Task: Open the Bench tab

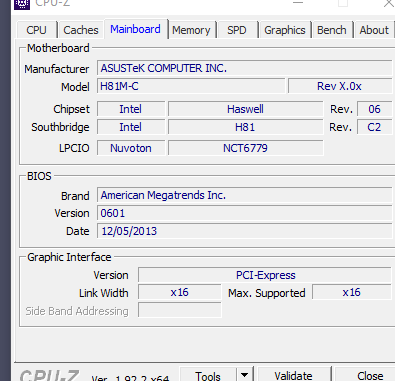Action: tap(332, 30)
